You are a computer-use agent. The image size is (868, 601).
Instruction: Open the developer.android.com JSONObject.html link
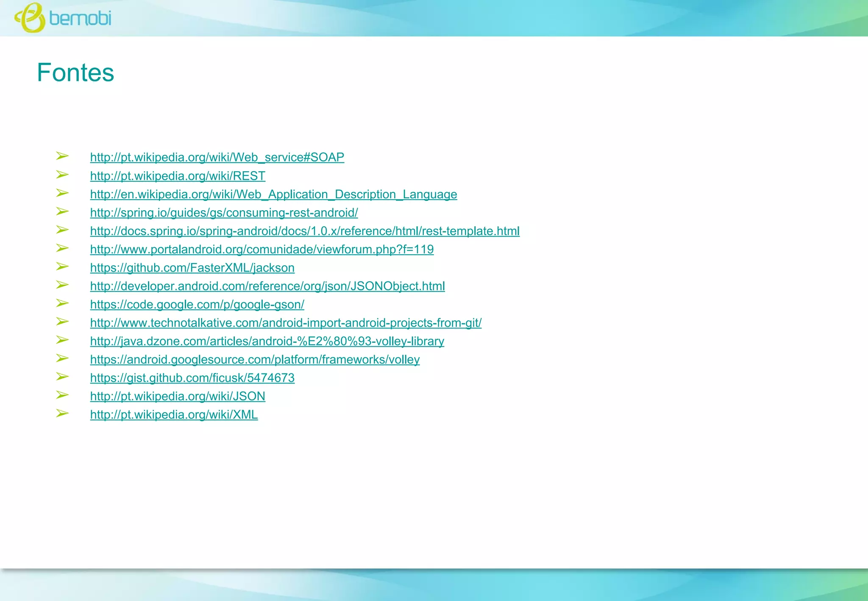coord(267,286)
